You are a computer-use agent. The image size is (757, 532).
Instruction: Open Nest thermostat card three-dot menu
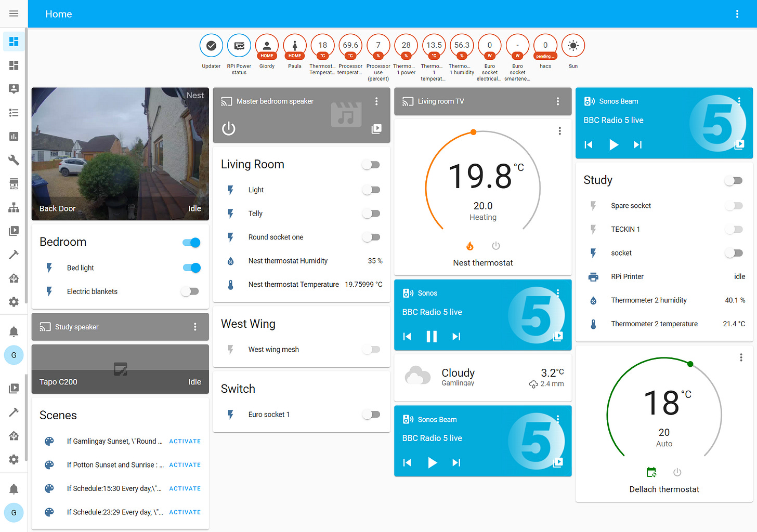click(x=560, y=131)
